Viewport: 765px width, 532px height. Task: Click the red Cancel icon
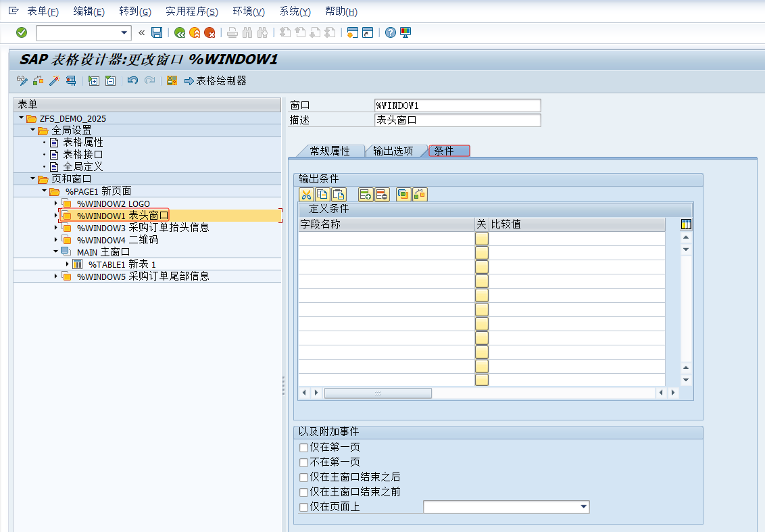click(209, 32)
